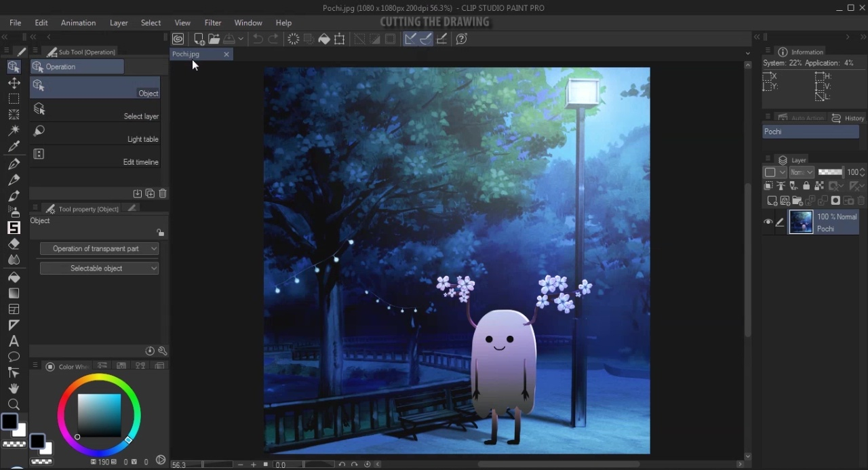868x470 pixels.
Task: Expand the Operation of transparent part dropdown
Action: point(99,248)
